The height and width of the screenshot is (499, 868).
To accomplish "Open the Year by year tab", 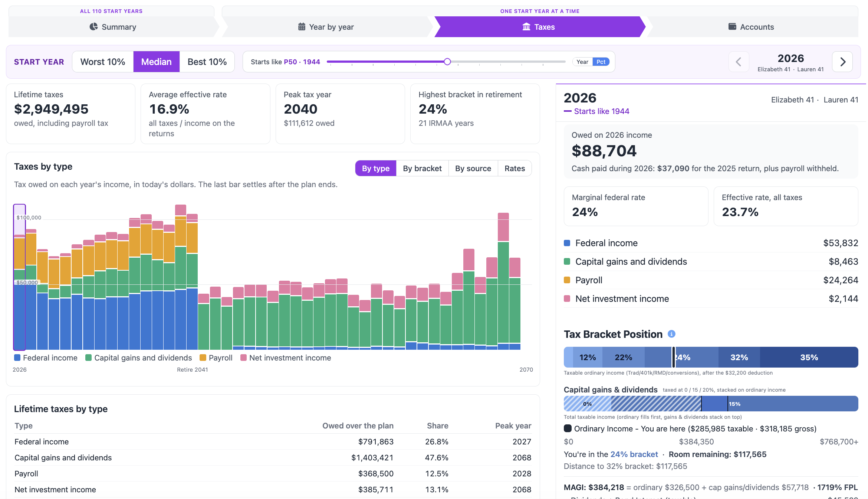I will (326, 27).
